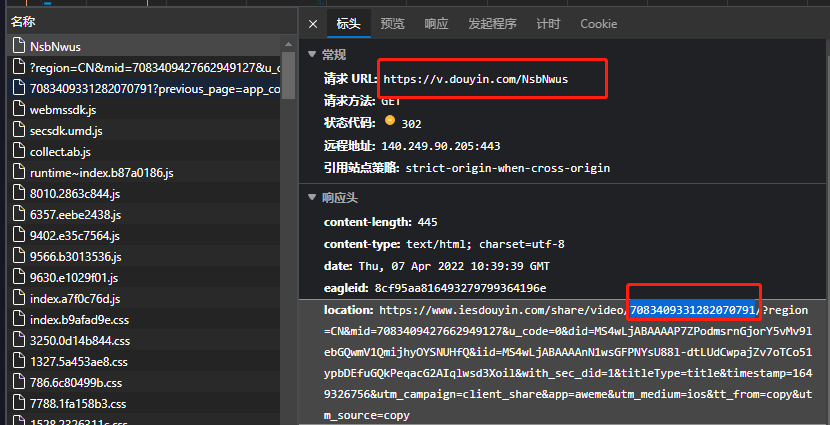Screen dimensions: 830x425
Task: Click the remote address 140.249.90.205:443
Action: 440,146
